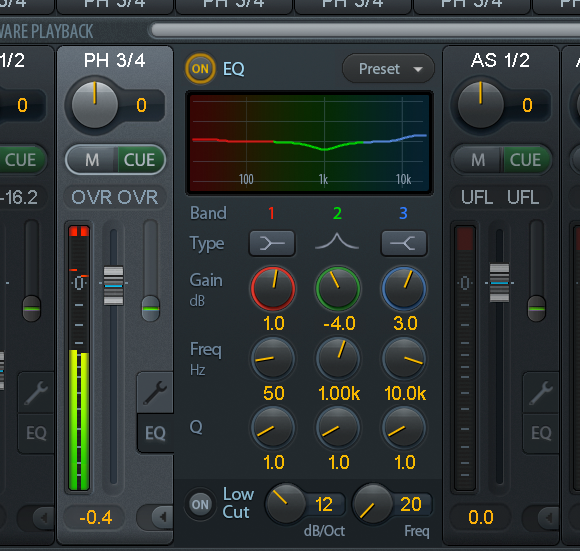The width and height of the screenshot is (580, 551).
Task: Open AS 1/2 settings wrench icon
Action: (541, 392)
